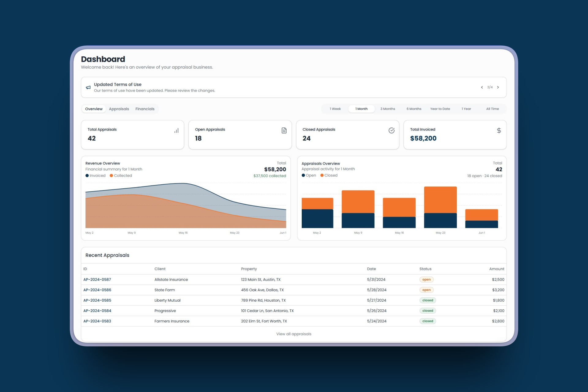Click the document icon in Open Appraisals

point(284,130)
